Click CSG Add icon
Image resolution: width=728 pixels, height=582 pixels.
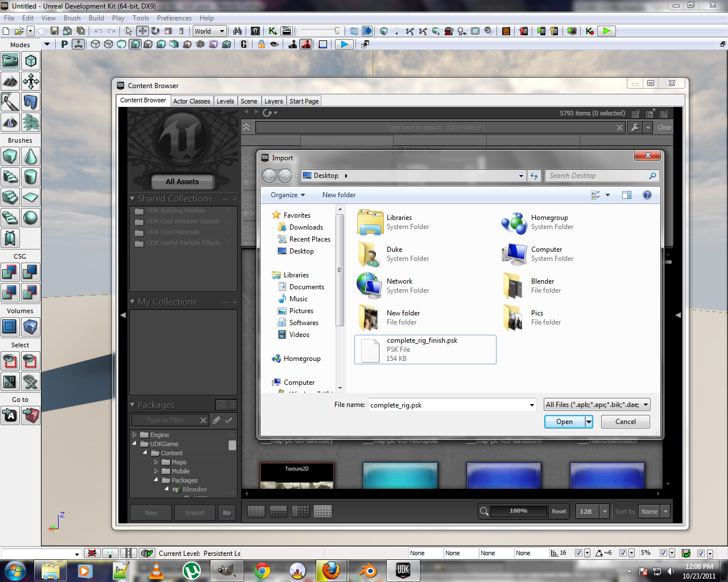[10, 272]
